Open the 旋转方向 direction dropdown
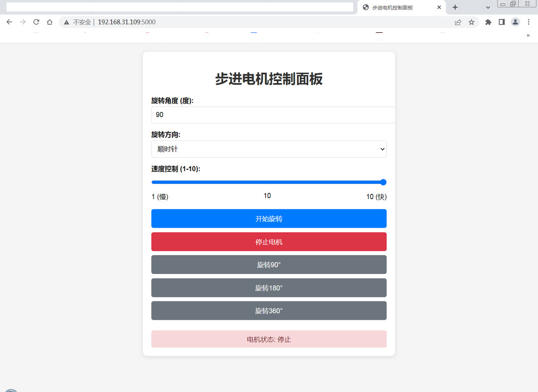The image size is (538, 392). [x=269, y=149]
